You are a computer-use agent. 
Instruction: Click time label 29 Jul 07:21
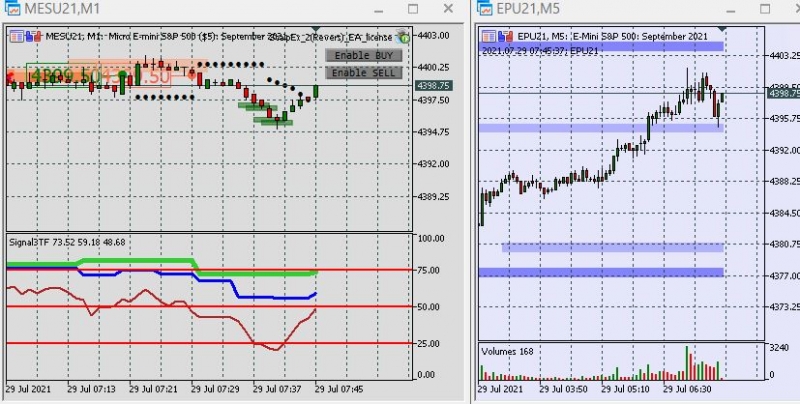(x=154, y=389)
